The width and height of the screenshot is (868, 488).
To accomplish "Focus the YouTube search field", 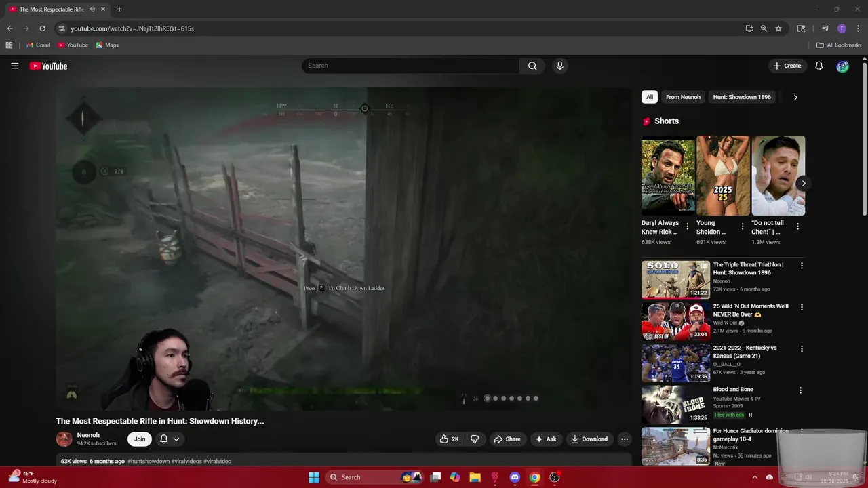I will coord(410,66).
